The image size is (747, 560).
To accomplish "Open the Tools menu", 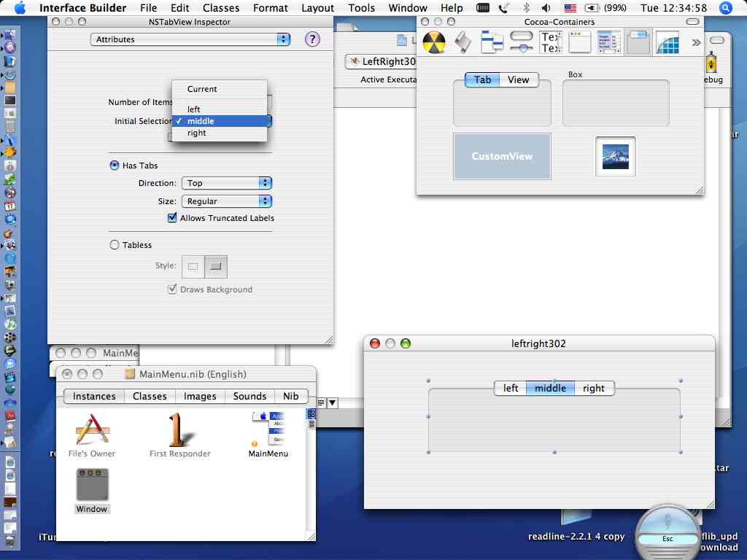I will (362, 8).
